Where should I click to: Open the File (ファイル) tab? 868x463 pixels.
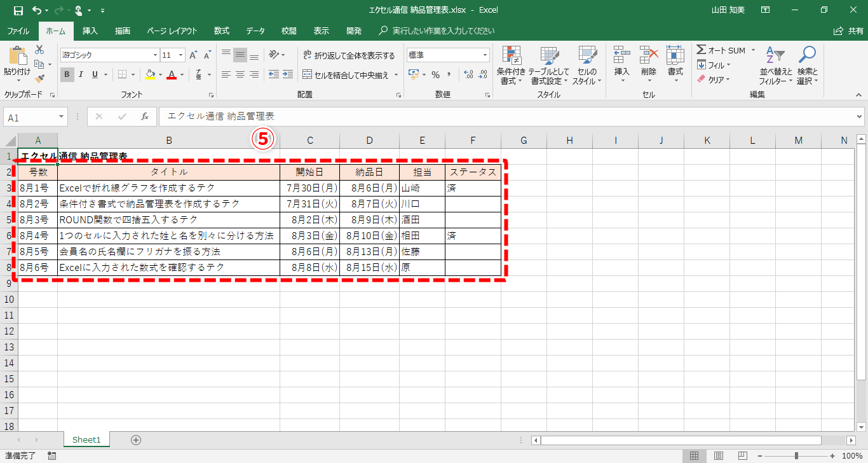coord(18,31)
